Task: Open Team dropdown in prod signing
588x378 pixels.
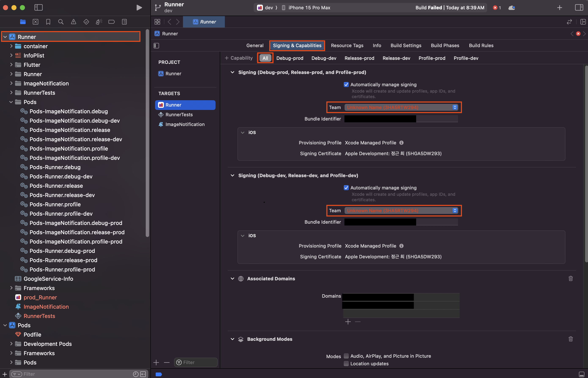Action: [401, 107]
